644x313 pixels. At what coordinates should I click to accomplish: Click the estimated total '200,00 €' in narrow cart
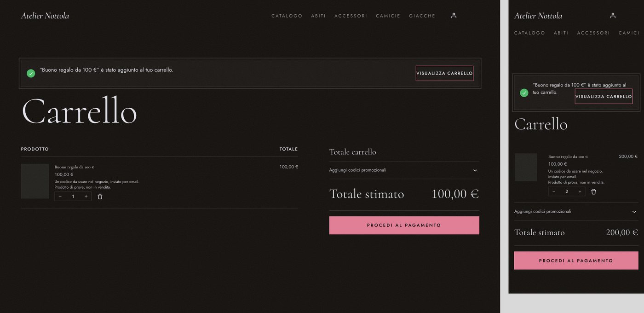coord(622,232)
